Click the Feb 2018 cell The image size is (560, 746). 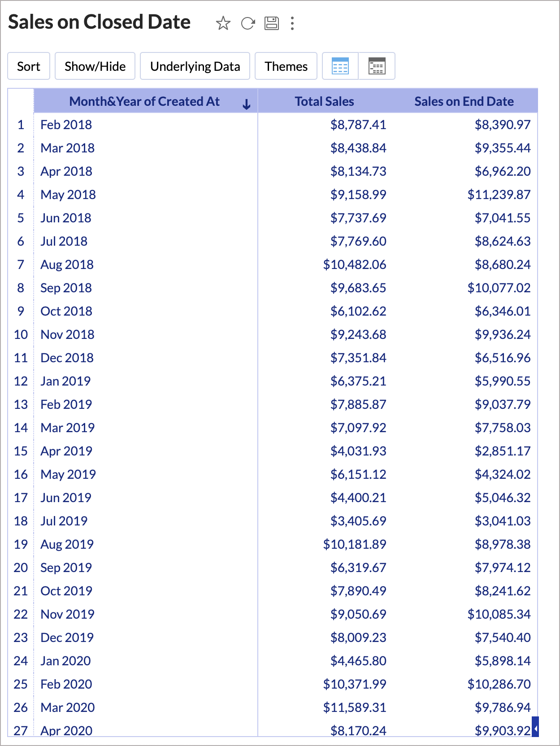[66, 125]
